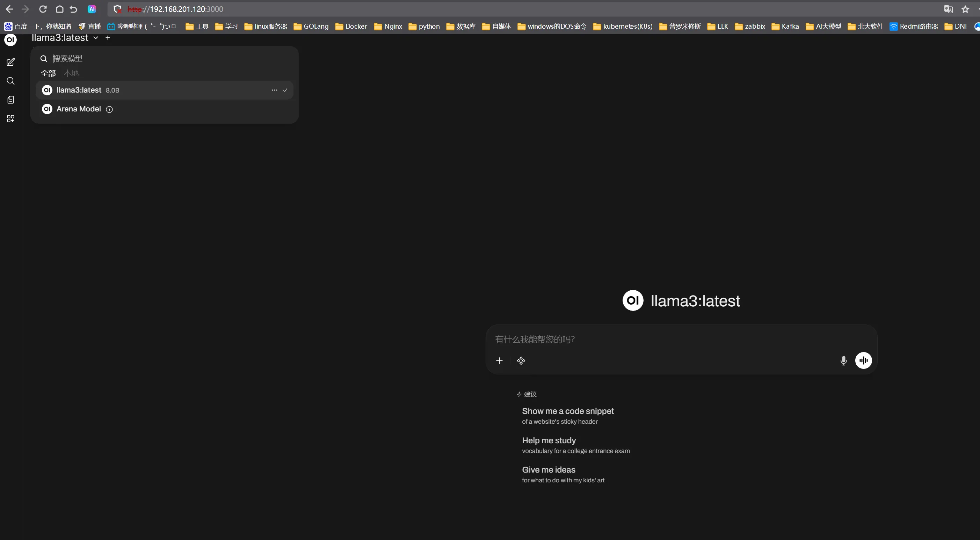Click Arena Model info icon
Image resolution: width=980 pixels, height=540 pixels.
[109, 110]
